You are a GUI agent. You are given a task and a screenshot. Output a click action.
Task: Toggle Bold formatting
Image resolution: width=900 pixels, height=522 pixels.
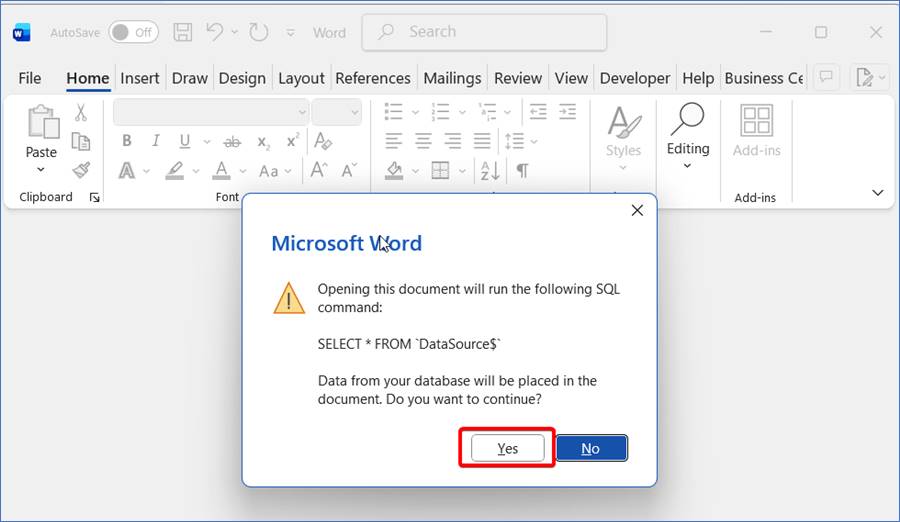pos(127,141)
